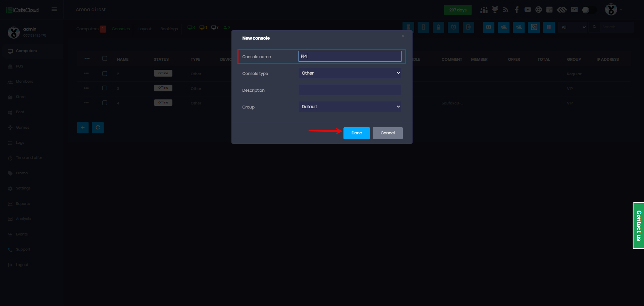
Task: Click the pause toolbar button
Action: [549, 27]
